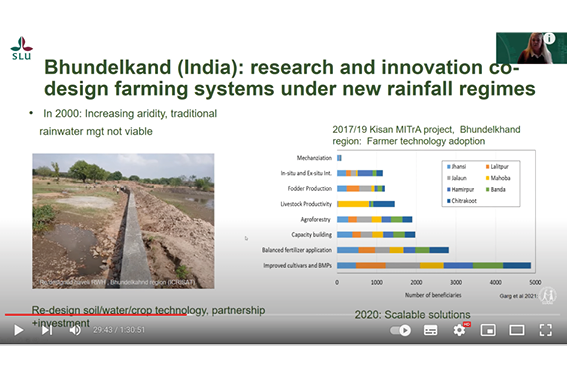Click the Bhundelkhand field photo
The image size is (567, 378).
coord(123,221)
